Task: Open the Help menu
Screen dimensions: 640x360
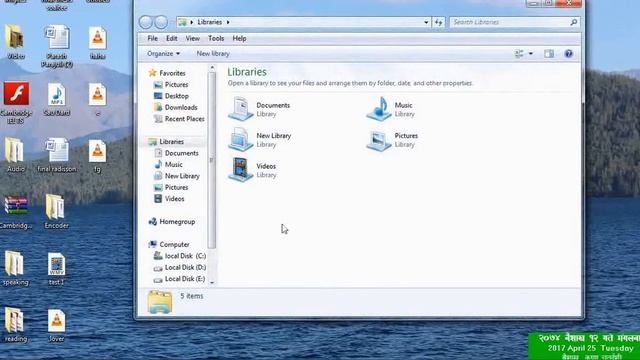Action: click(239, 38)
